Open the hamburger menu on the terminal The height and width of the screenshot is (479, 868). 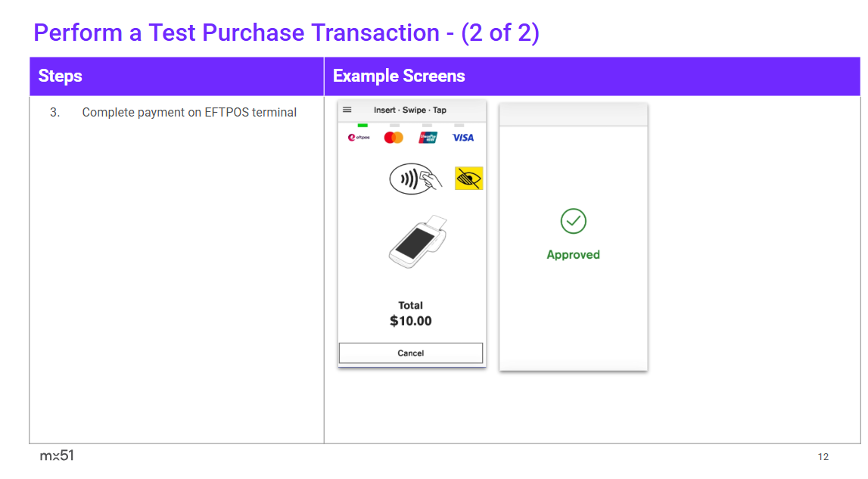coord(347,110)
